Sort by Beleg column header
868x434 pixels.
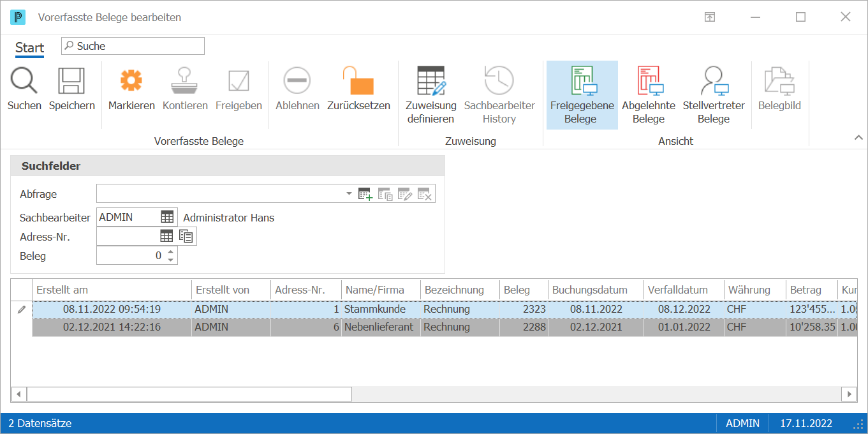coord(524,290)
